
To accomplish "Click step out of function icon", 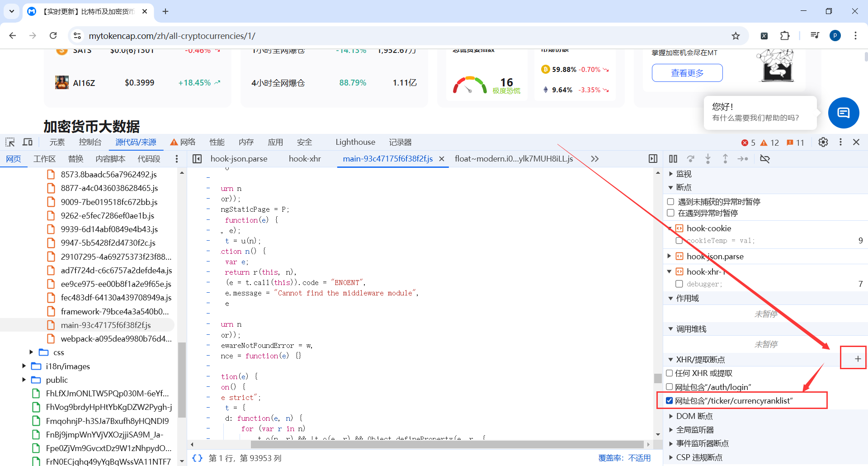I will [725, 159].
